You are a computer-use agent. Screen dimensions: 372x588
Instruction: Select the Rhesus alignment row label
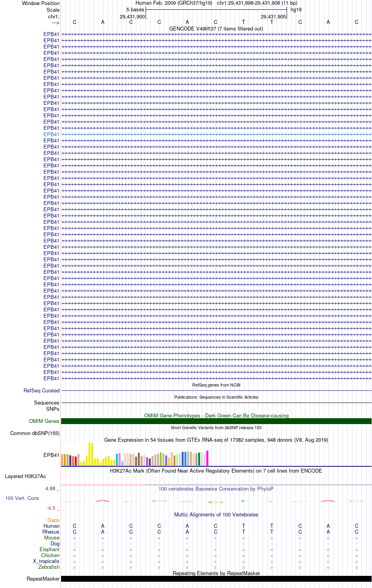pos(51,532)
